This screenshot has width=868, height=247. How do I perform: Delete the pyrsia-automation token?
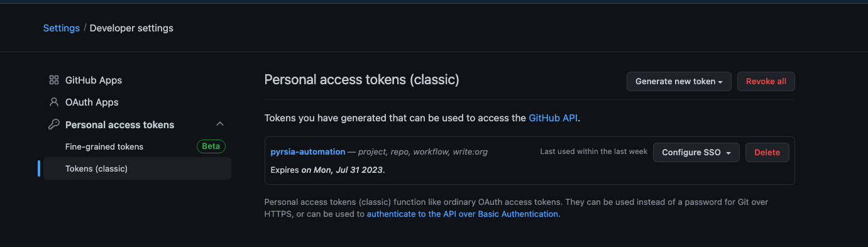pos(767,152)
